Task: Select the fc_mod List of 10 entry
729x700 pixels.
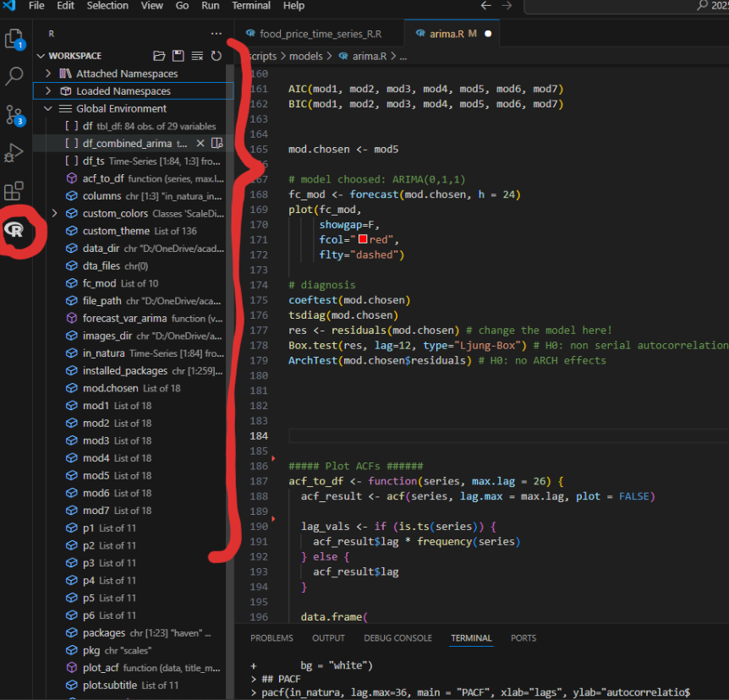Action: click(134, 283)
